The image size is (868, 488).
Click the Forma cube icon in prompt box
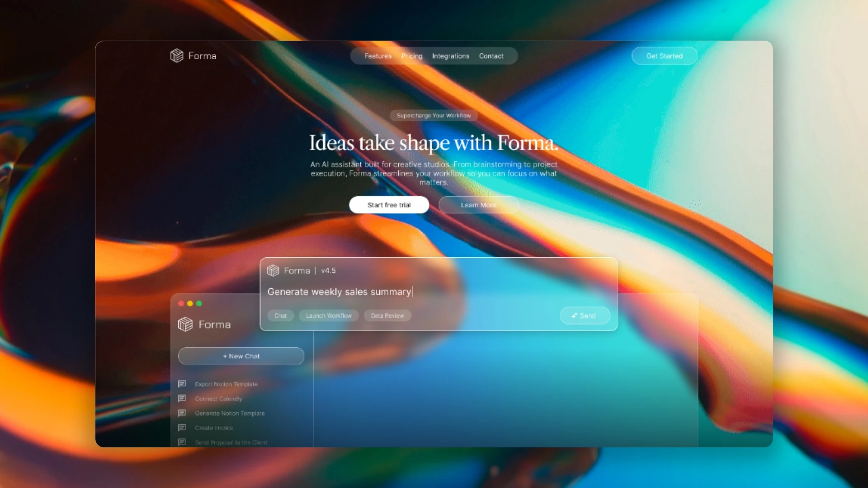pos(273,271)
